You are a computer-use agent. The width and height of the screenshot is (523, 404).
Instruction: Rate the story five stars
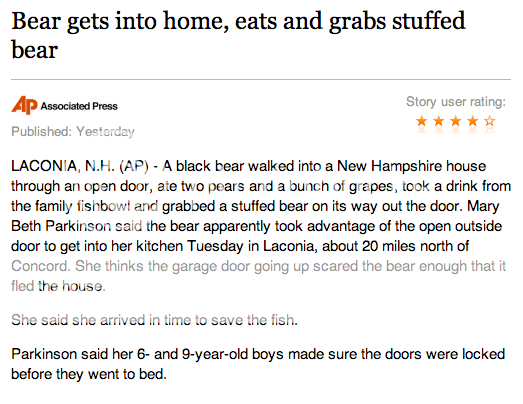(x=490, y=121)
